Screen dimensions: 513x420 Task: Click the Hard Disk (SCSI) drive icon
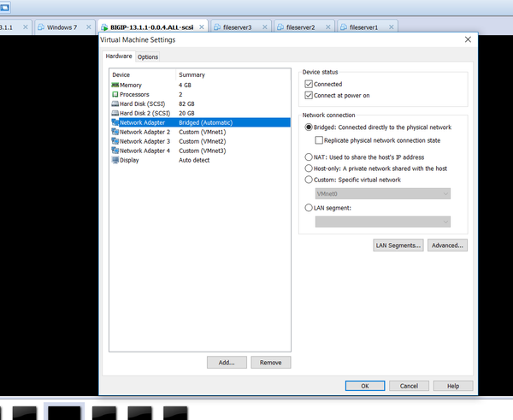pos(115,104)
